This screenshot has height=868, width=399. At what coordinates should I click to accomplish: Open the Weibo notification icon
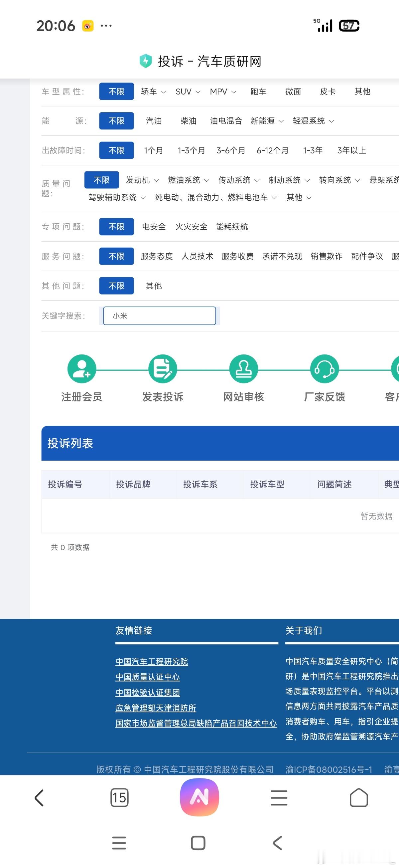[88, 26]
